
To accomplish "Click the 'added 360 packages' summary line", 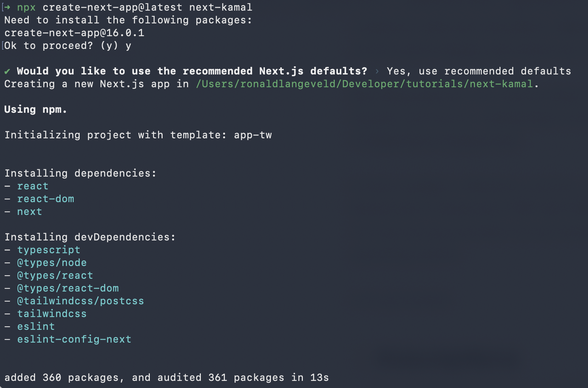I will (166, 378).
